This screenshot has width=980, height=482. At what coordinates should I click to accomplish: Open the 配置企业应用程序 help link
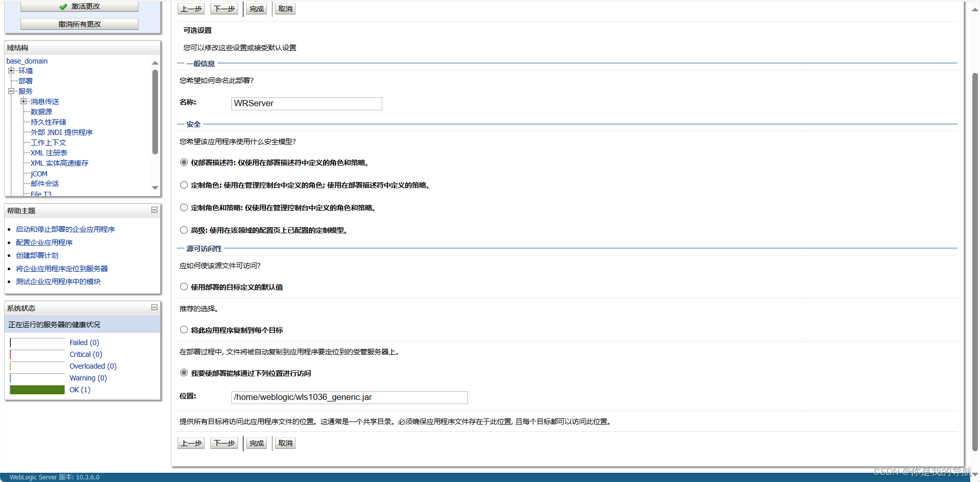[44, 242]
